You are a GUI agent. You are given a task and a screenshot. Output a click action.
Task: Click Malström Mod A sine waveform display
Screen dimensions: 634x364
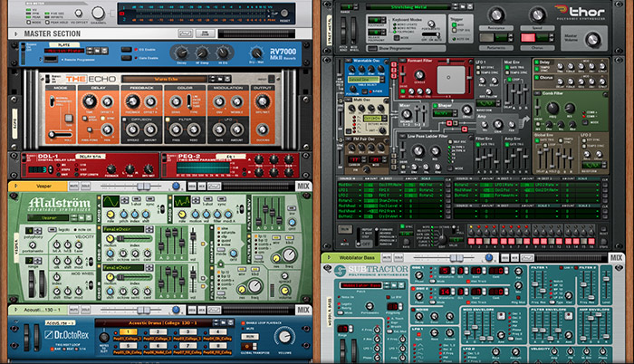pyautogui.click(x=110, y=201)
